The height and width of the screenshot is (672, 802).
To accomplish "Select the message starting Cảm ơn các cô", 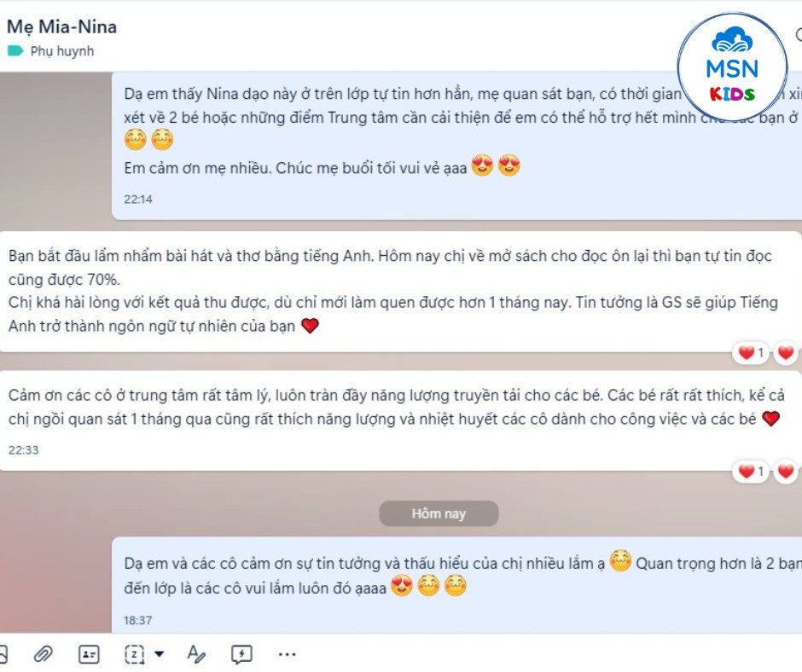I will (400, 420).
